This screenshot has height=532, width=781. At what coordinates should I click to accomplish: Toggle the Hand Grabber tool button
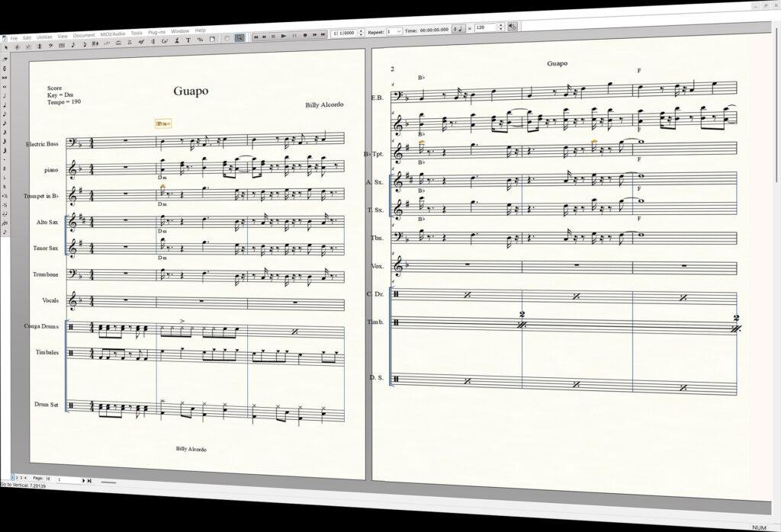(227, 38)
